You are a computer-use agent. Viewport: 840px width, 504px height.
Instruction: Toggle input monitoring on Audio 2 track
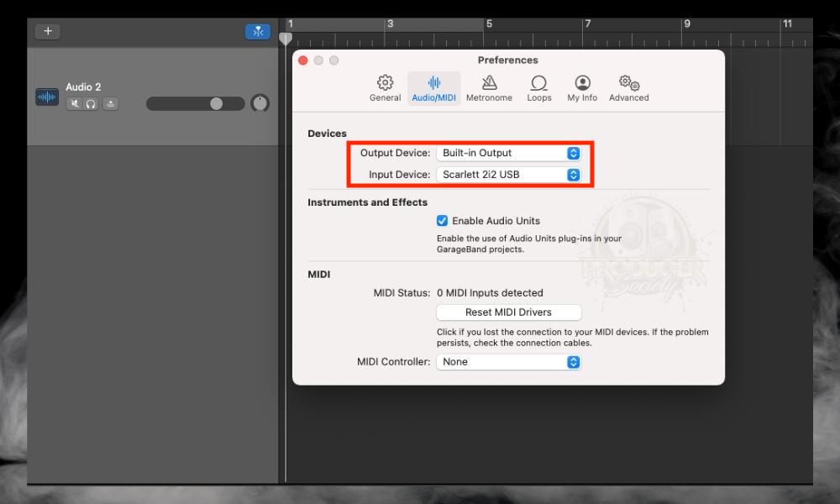[110, 104]
